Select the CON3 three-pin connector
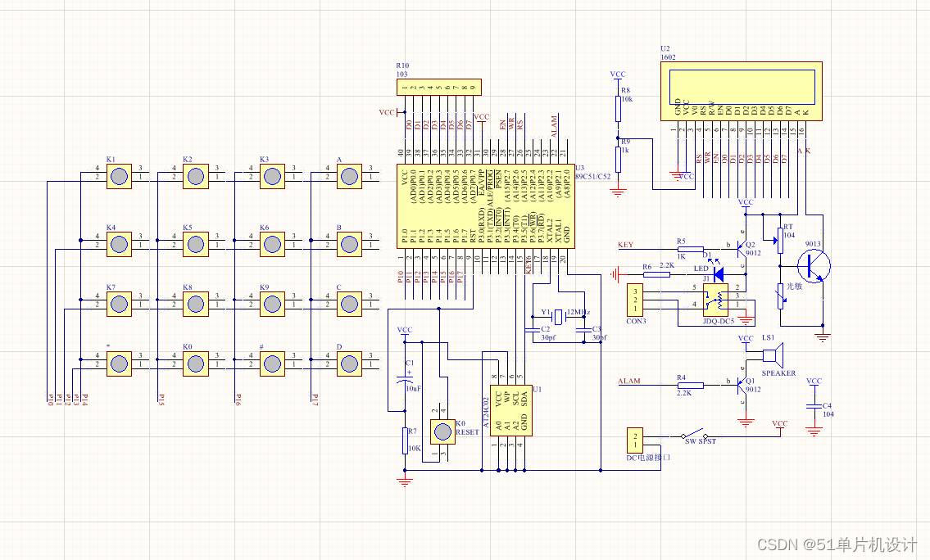This screenshot has width=930, height=560. coord(635,300)
